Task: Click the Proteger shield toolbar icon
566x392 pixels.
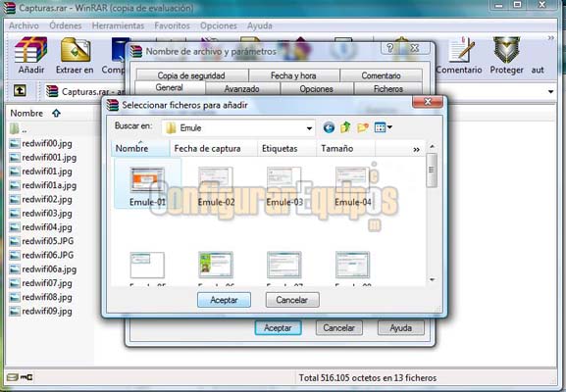Action: click(x=506, y=55)
